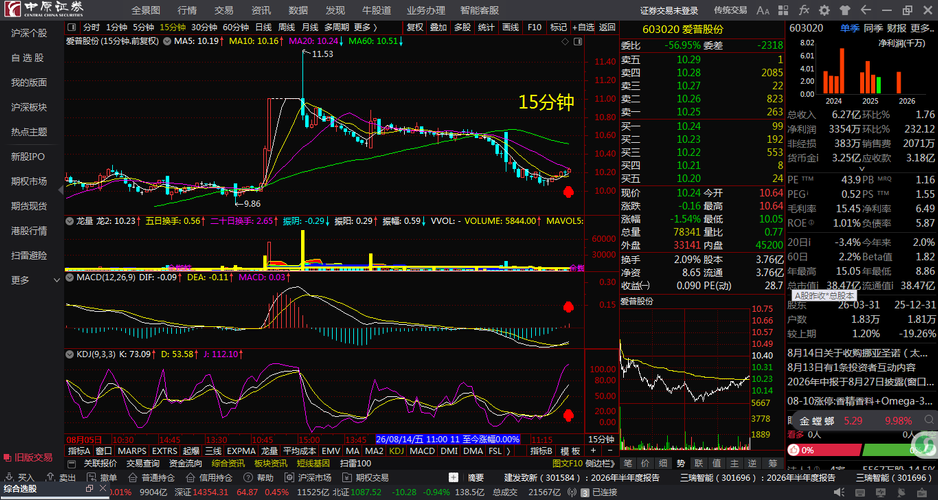Click the diamond icon above the chart

(x=564, y=41)
